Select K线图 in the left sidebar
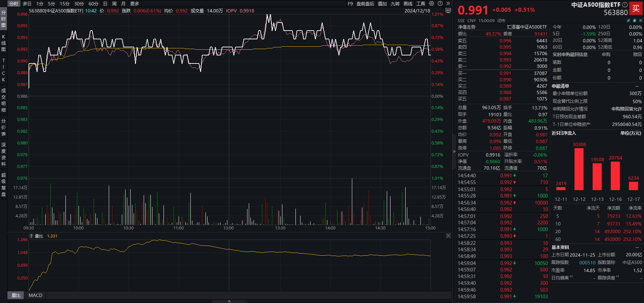The height and width of the screenshot is (303, 644). 3,43
